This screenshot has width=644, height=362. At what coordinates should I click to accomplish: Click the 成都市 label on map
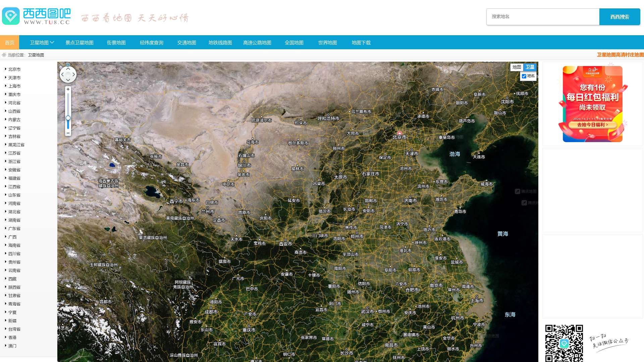pyautogui.click(x=211, y=312)
